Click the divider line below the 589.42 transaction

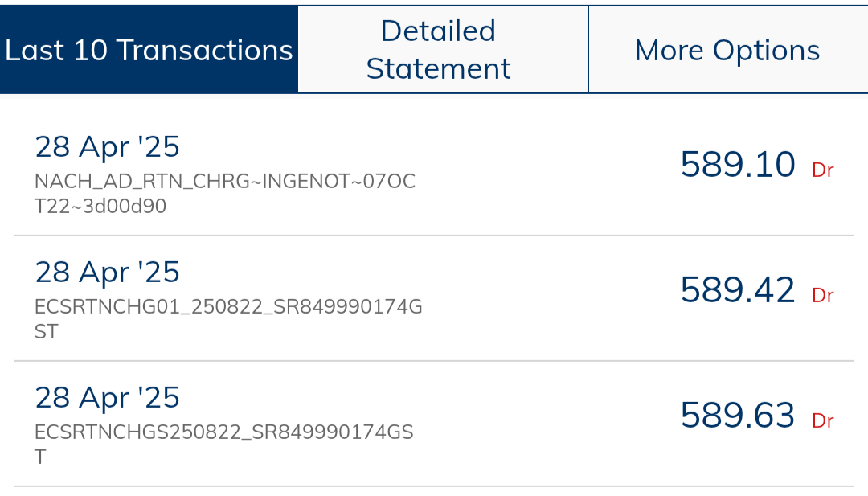434,361
